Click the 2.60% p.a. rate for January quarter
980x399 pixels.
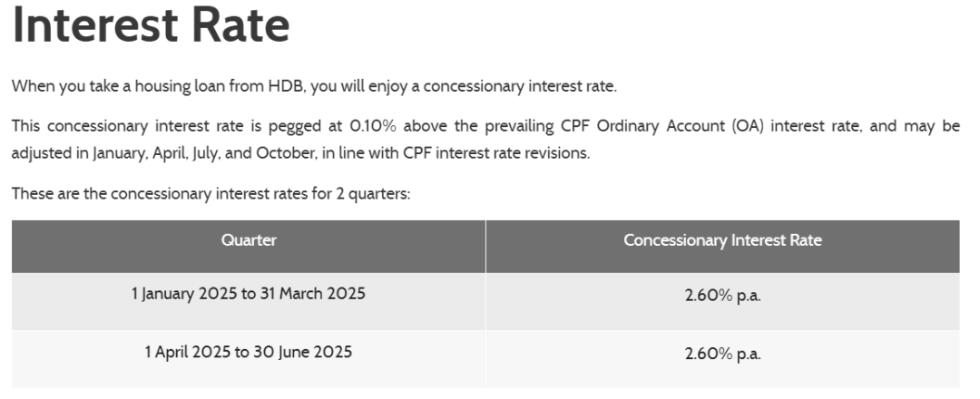(722, 296)
